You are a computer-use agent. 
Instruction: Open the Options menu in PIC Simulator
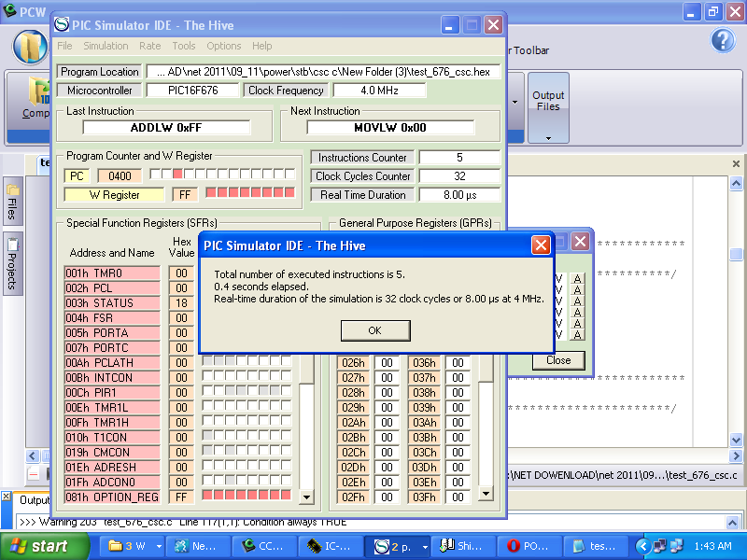tap(224, 46)
